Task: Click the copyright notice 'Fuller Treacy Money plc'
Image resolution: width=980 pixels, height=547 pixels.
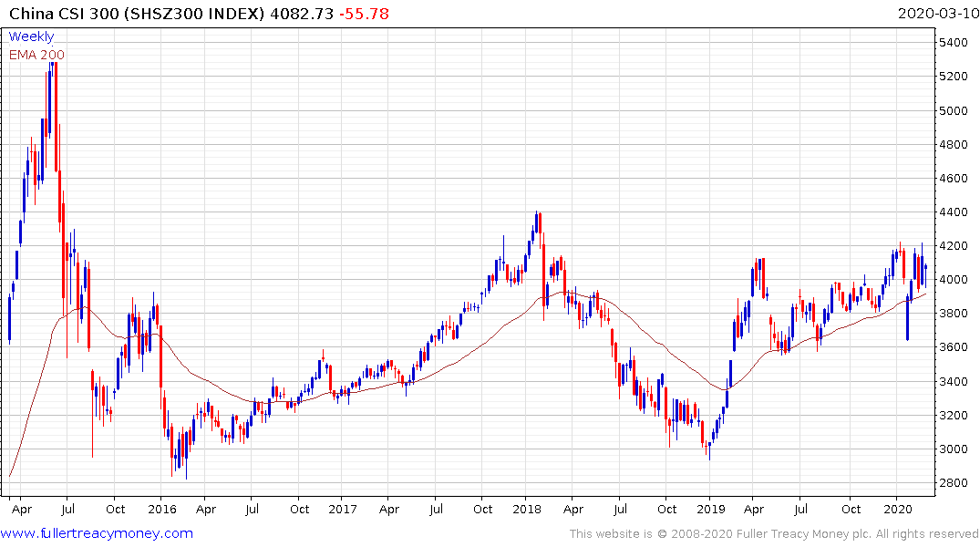Action: point(804,534)
